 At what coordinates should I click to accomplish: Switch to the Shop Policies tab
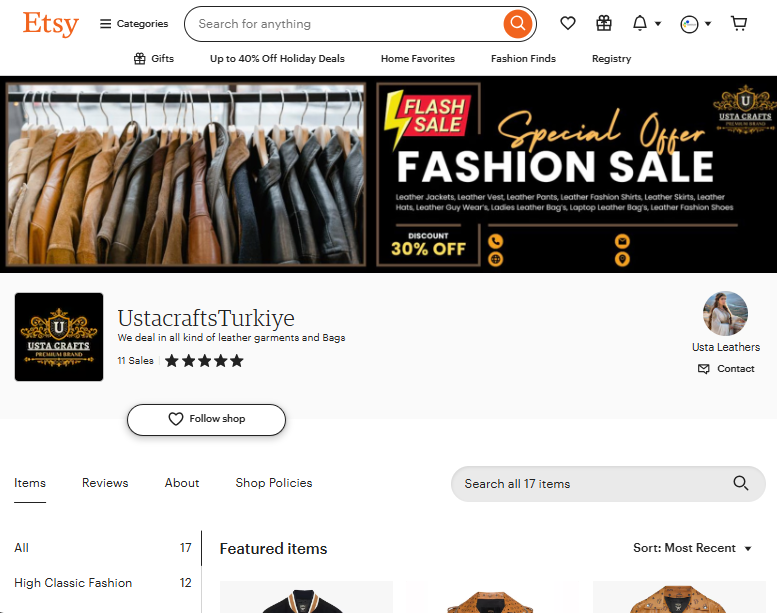coord(274,483)
